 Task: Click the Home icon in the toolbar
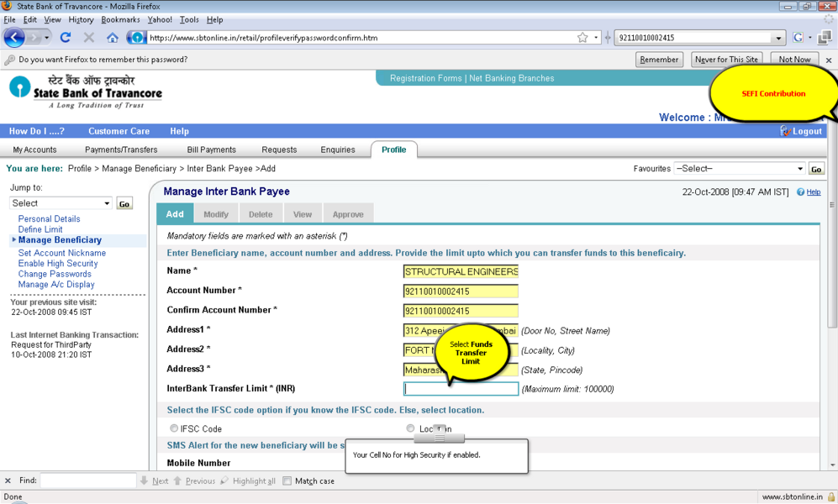point(113,38)
